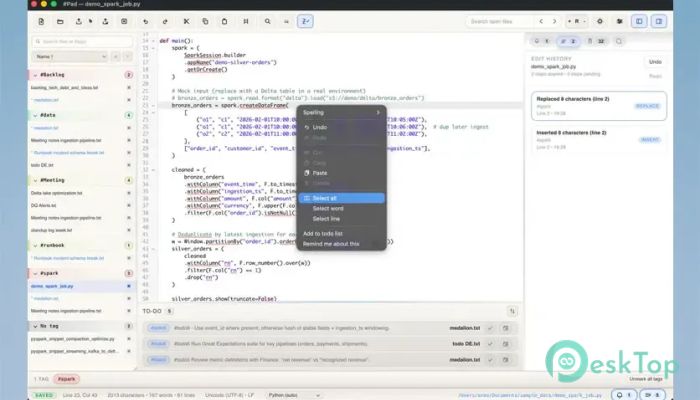The image size is (700, 400).
Task: Copy using the toolbar copy icon
Action: click(x=205, y=21)
